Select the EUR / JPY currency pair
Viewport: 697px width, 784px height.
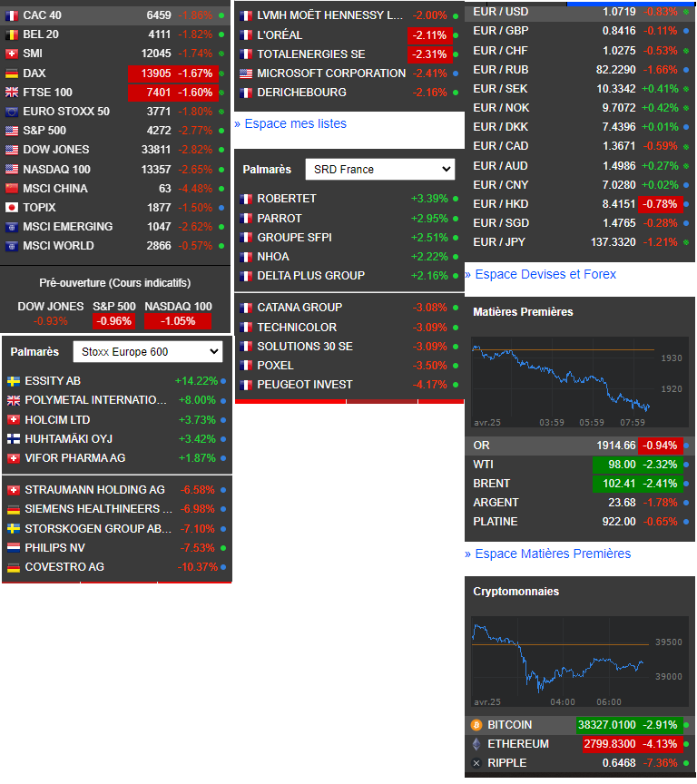tap(580, 242)
